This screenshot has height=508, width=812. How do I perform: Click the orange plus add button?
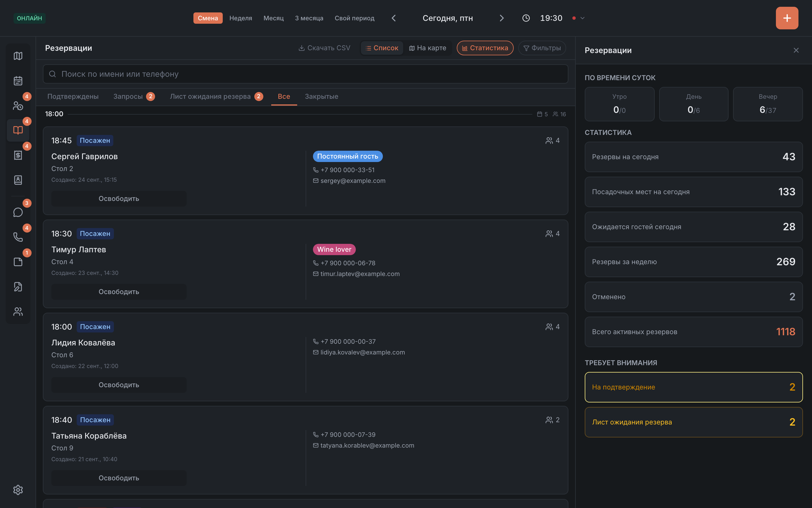pyautogui.click(x=787, y=18)
